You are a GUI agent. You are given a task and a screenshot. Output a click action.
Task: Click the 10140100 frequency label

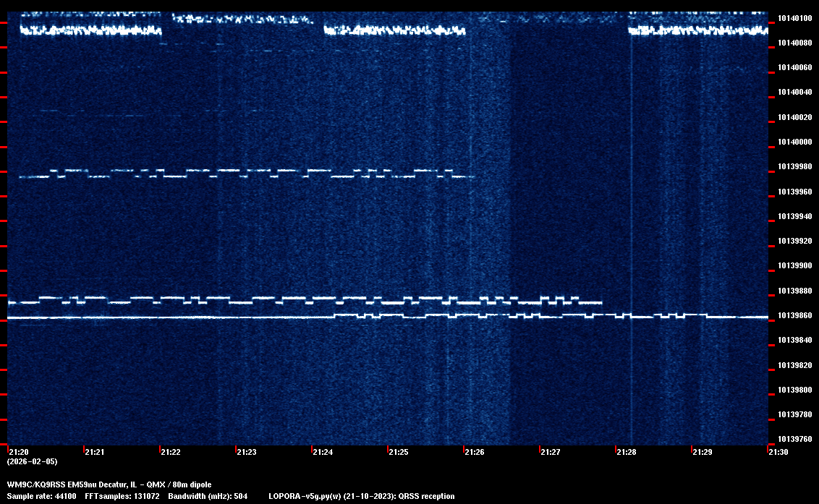794,18
